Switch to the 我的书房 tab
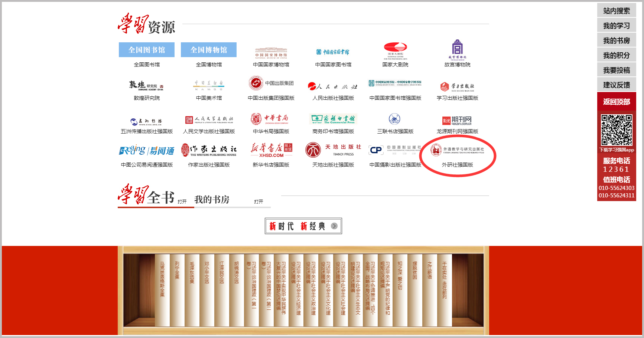The width and height of the screenshot is (644, 338). click(212, 200)
